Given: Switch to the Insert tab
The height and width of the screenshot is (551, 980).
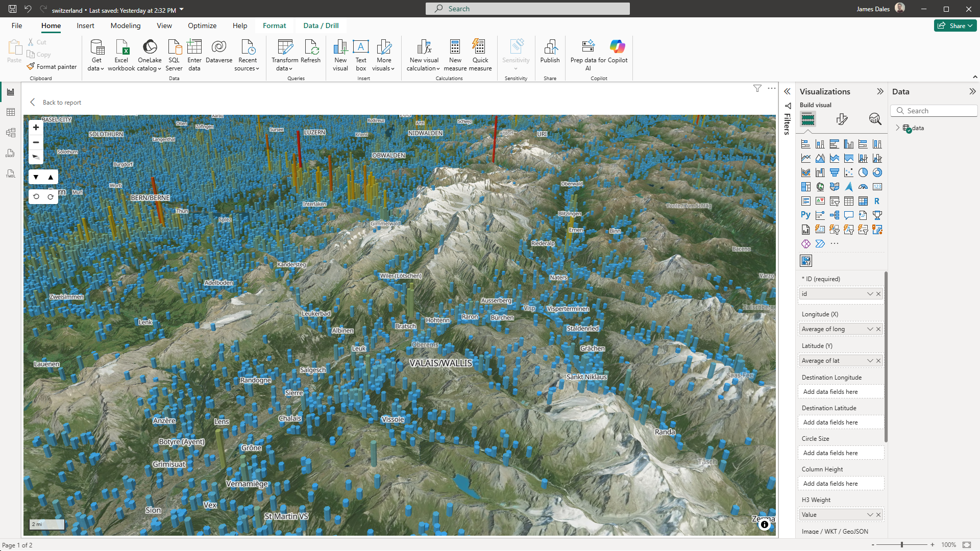Looking at the screenshot, I should (85, 26).
